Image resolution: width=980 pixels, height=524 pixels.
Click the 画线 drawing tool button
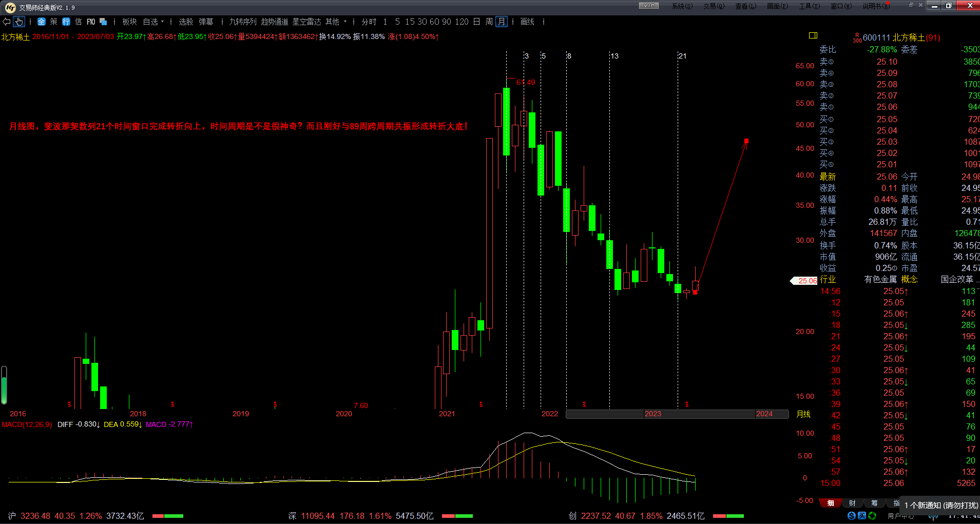(x=527, y=22)
